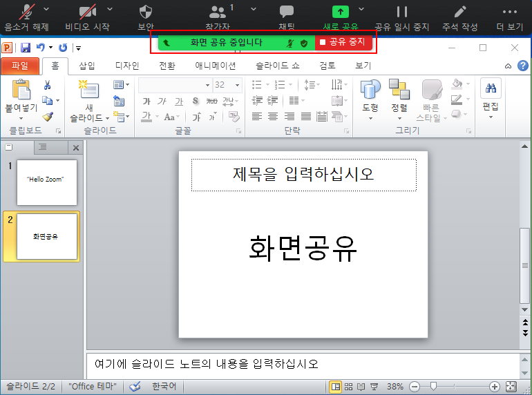Open the Editing (편집) menu
This screenshot has width=532, height=395.
pos(491,98)
